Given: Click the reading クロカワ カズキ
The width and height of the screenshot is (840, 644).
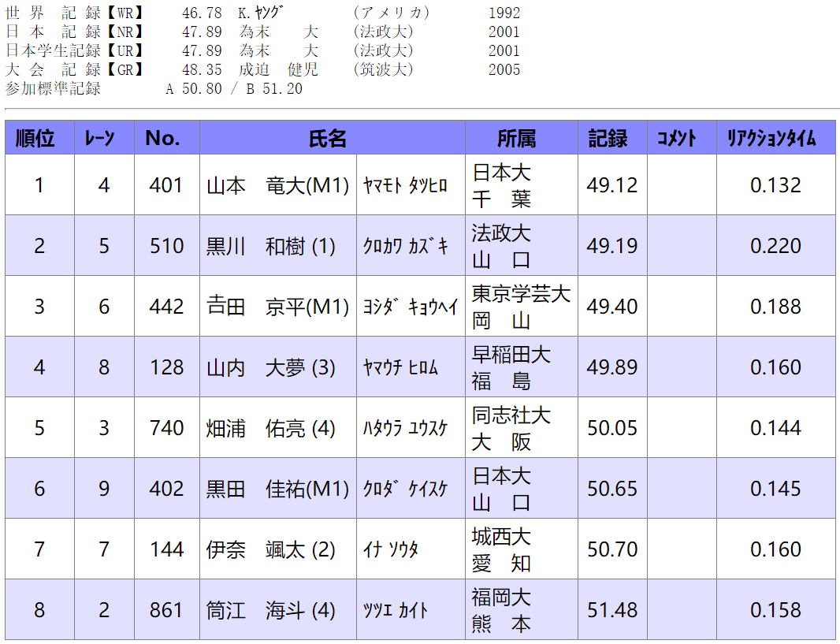Looking at the screenshot, I should [x=405, y=246].
